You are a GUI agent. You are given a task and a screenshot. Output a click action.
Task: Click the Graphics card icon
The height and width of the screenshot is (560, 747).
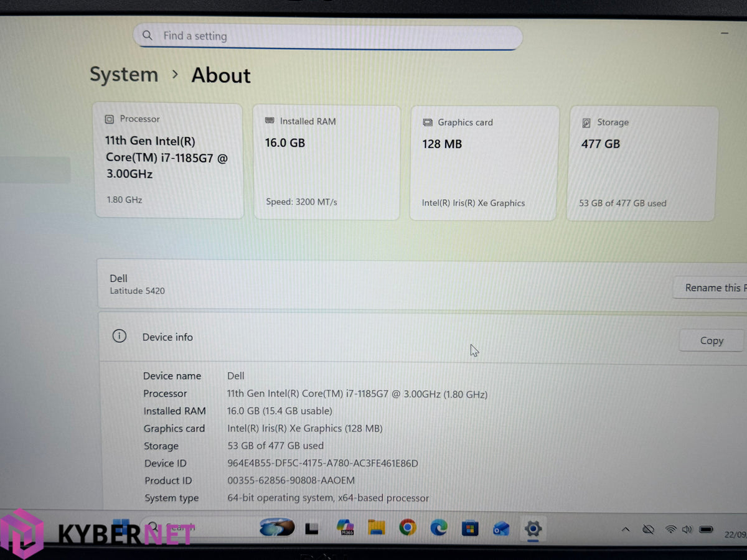(x=428, y=123)
